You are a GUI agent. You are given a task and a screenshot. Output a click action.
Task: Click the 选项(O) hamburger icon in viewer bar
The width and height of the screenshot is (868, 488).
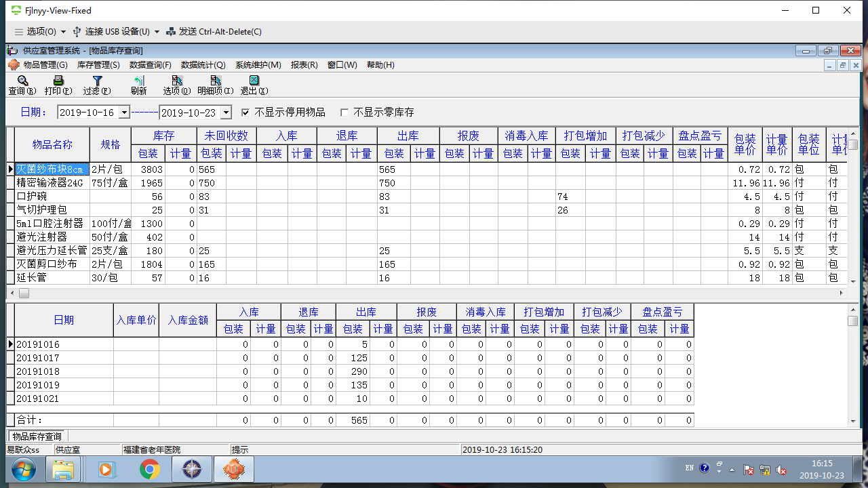click(19, 31)
